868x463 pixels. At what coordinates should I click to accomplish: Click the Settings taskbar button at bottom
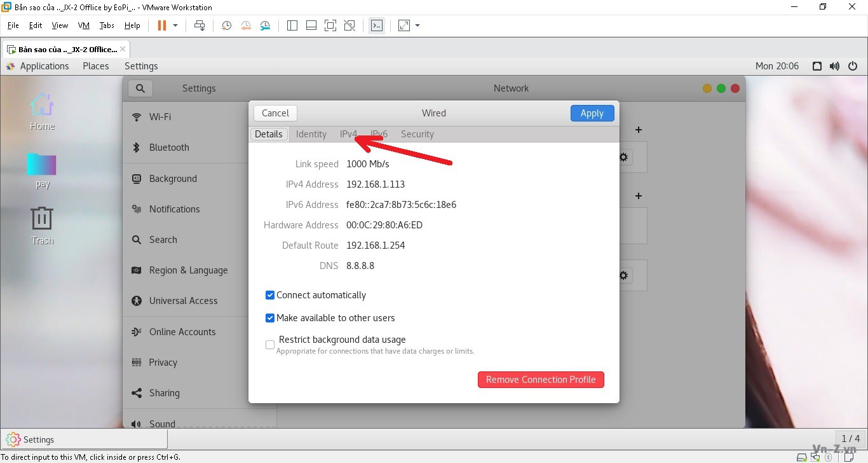point(84,439)
